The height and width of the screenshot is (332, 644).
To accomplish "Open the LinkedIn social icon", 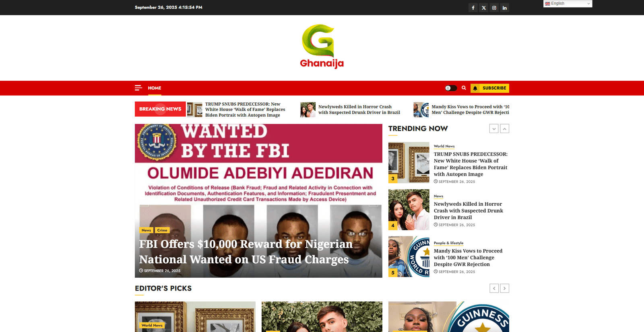I will (x=505, y=8).
